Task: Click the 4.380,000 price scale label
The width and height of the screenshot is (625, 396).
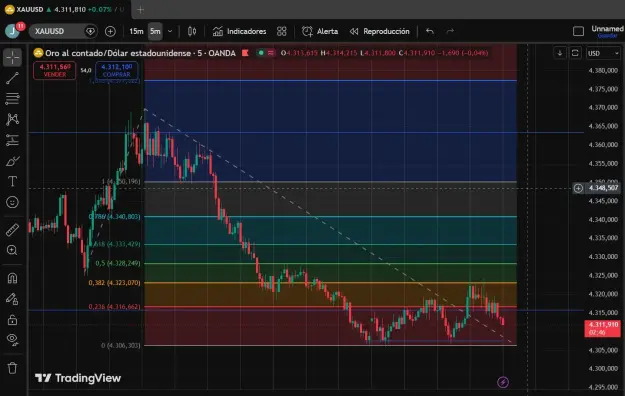Action: pyautogui.click(x=603, y=71)
